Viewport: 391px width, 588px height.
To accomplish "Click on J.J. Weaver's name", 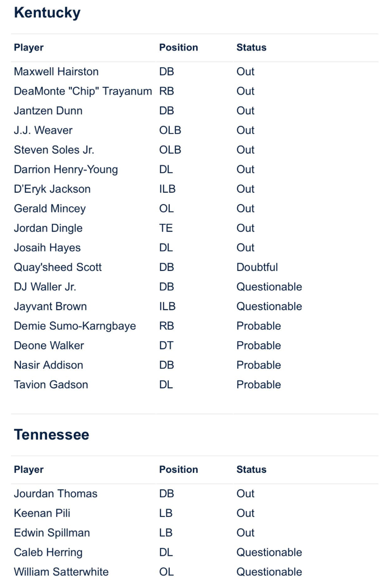I will click(43, 130).
